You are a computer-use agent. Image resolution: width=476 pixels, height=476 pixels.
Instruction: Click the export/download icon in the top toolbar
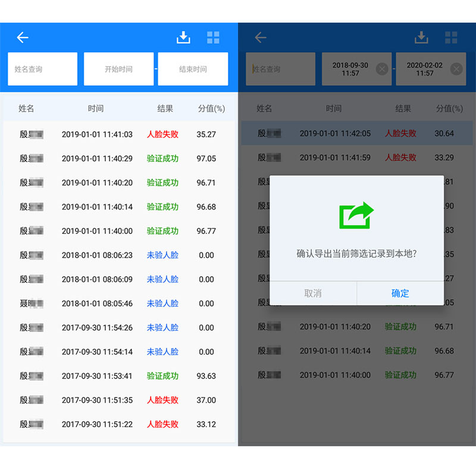[183, 37]
